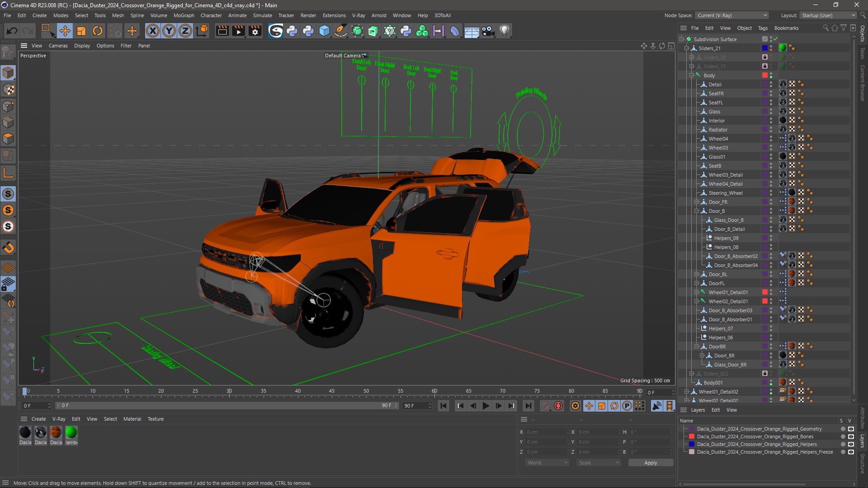The image size is (868, 488).
Task: Select the Scale tool icon
Action: coord(81,30)
